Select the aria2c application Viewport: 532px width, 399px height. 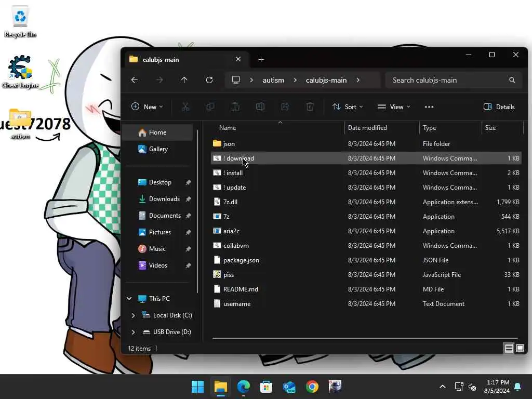366,231
